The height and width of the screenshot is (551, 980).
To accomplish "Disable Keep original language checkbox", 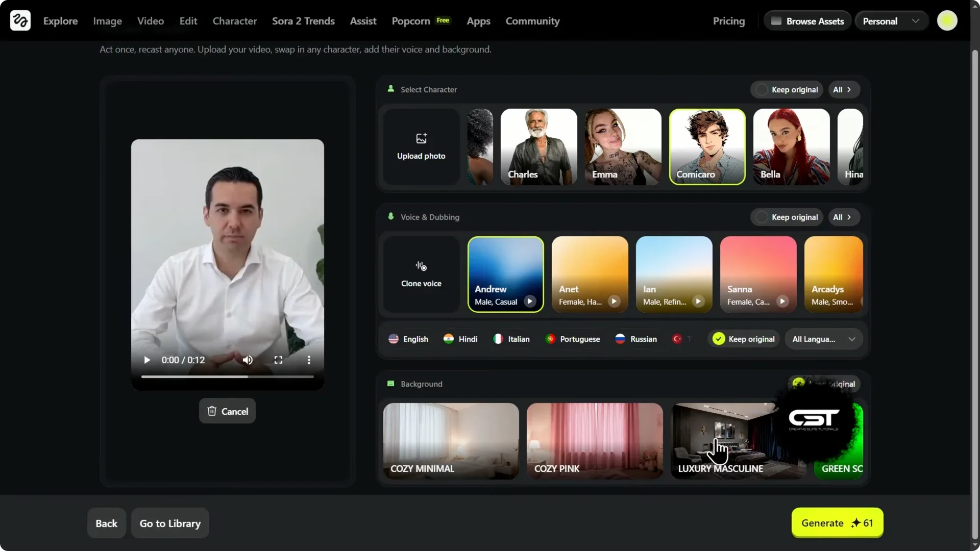I will click(718, 338).
